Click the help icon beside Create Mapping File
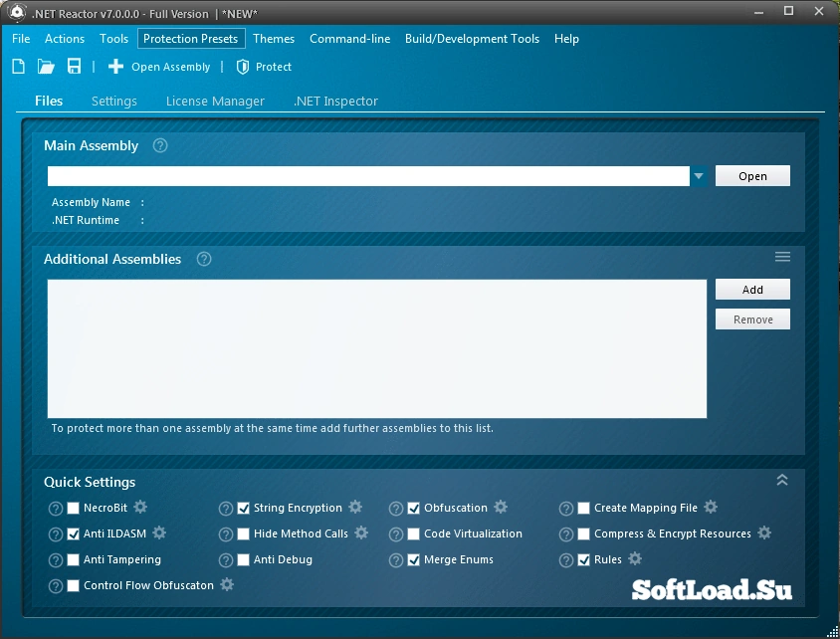The height and width of the screenshot is (639, 840). (x=566, y=509)
